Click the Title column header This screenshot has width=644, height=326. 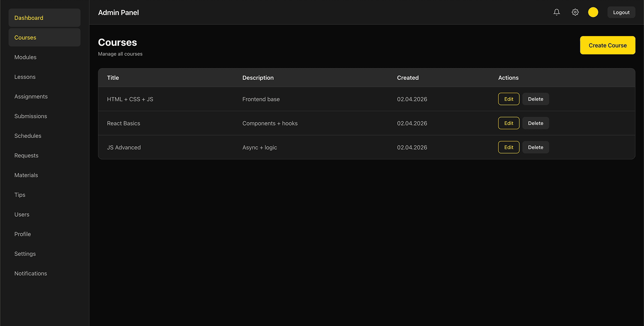[113, 78]
